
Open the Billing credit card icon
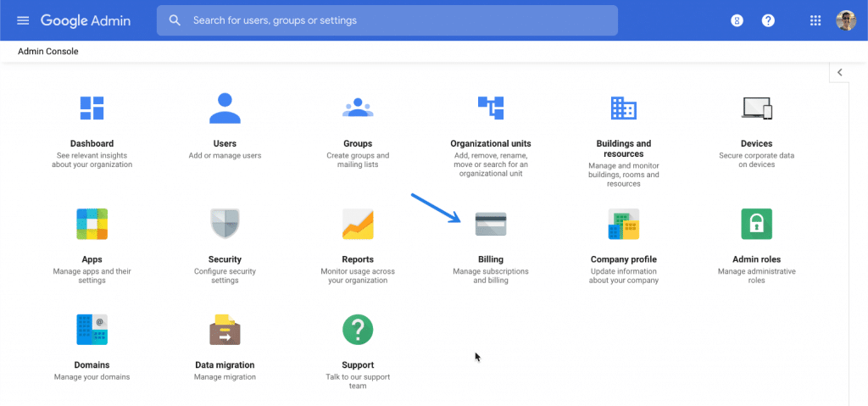491,224
